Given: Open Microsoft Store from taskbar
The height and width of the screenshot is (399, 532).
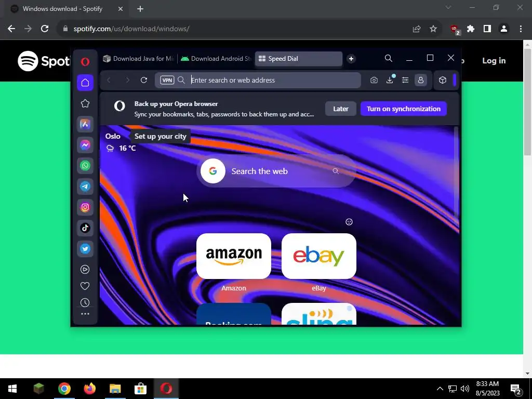Looking at the screenshot, I should tap(140, 389).
